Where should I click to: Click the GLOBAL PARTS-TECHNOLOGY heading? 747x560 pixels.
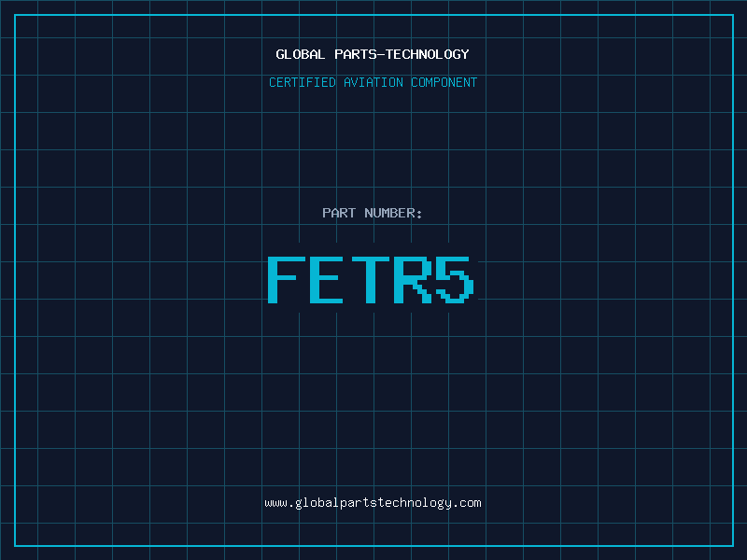coord(373,54)
